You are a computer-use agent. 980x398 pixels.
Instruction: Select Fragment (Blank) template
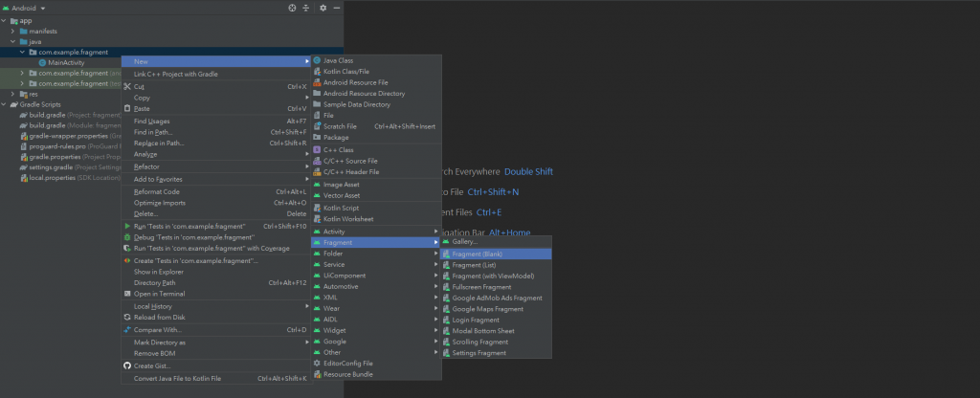[496, 254]
